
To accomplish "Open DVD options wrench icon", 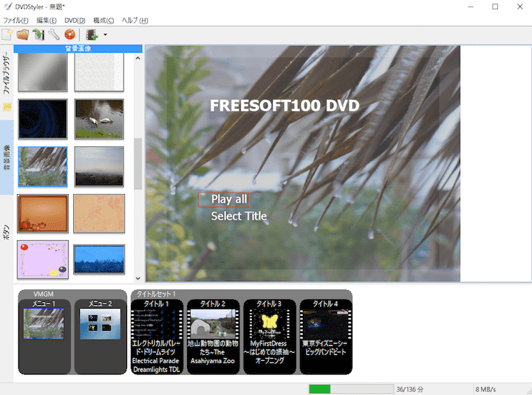I will click(x=53, y=34).
